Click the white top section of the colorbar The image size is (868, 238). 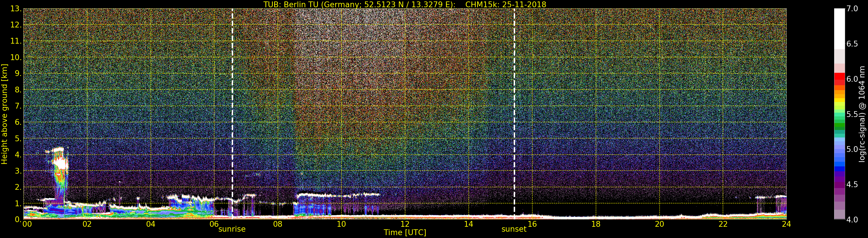839,29
